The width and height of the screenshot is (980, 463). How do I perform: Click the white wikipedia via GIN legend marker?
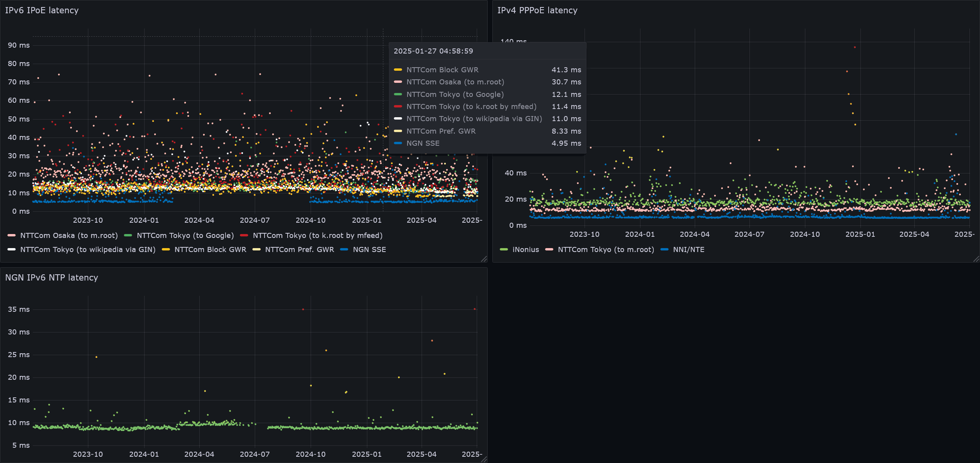pos(11,249)
